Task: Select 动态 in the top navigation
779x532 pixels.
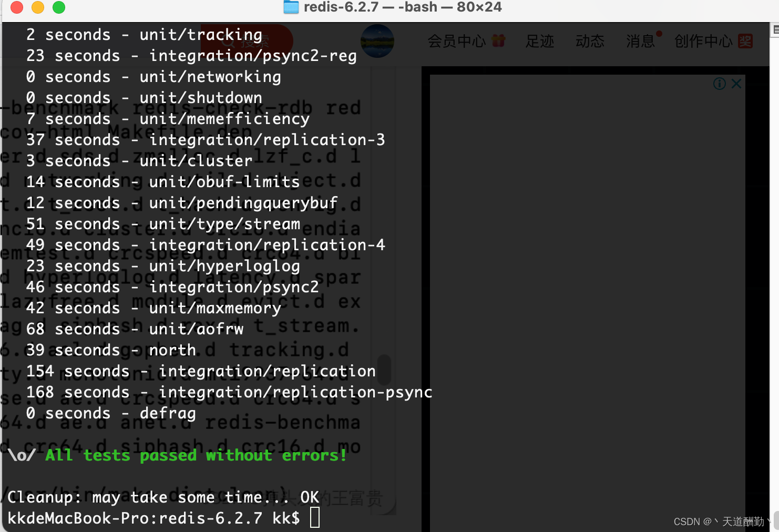Action: [590, 42]
